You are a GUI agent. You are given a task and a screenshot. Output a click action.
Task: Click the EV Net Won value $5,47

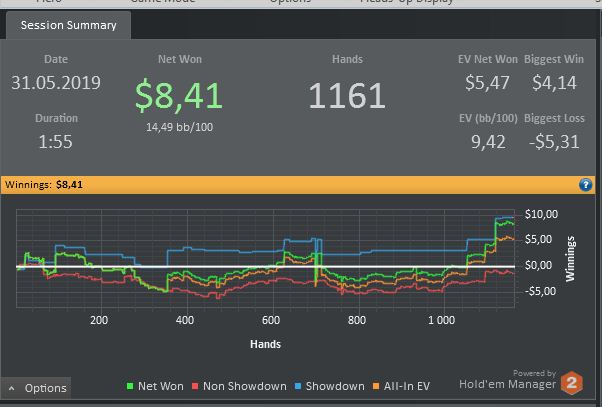pos(487,83)
